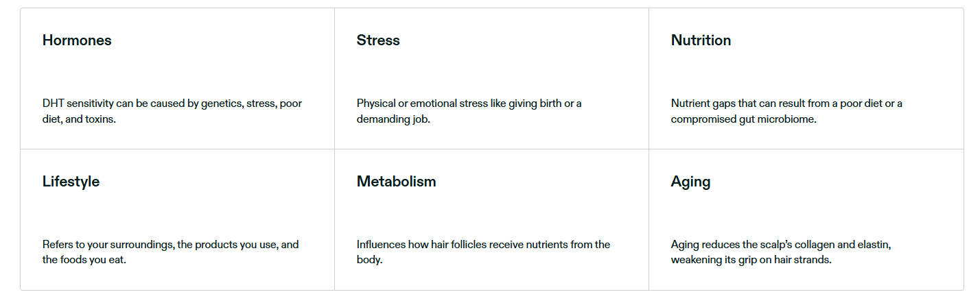
Task: Click "weakening its grip on hair strands."
Action: [x=751, y=260]
